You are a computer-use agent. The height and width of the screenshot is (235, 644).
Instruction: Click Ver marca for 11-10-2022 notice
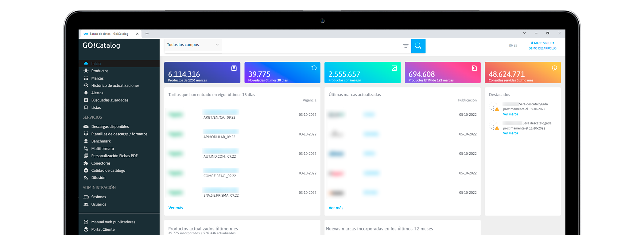tap(510, 133)
